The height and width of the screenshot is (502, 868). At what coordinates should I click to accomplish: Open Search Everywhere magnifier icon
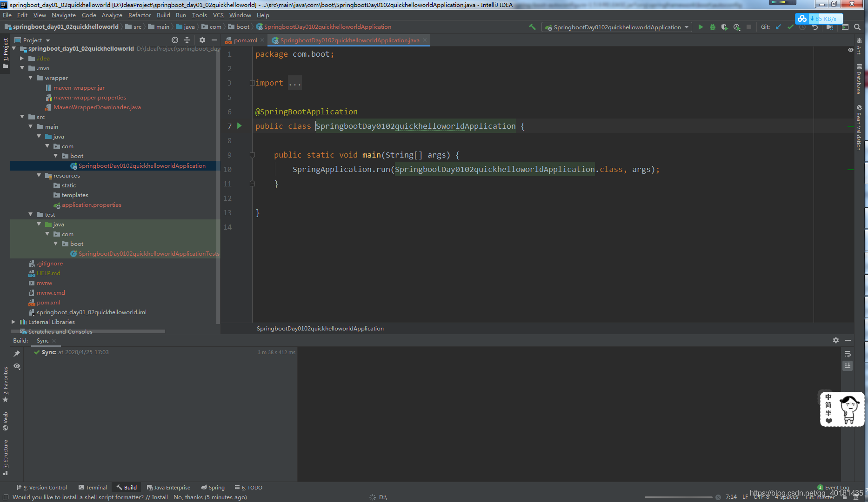click(857, 27)
